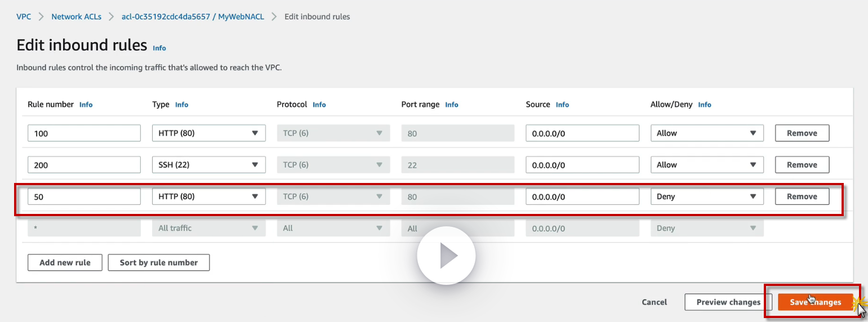The width and height of the screenshot is (868, 322).
Task: Click the Save changes button
Action: (815, 302)
